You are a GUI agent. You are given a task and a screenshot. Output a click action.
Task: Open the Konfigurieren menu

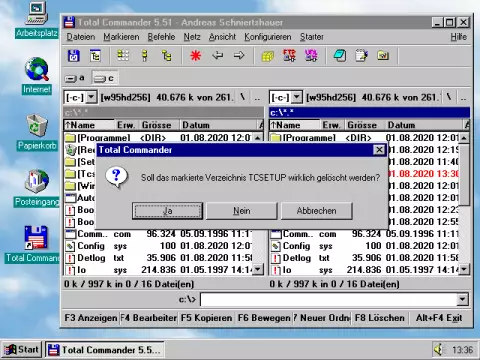[268, 37]
